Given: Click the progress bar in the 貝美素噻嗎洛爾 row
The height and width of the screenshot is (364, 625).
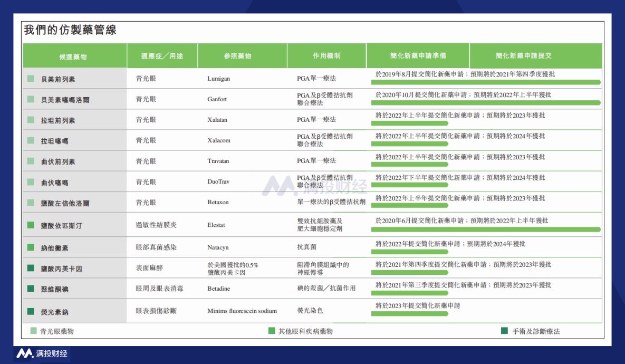Looking at the screenshot, I should (x=485, y=103).
